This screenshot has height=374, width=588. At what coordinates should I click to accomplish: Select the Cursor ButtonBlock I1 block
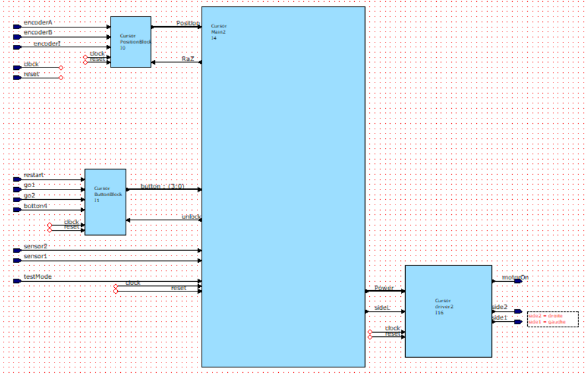point(105,202)
